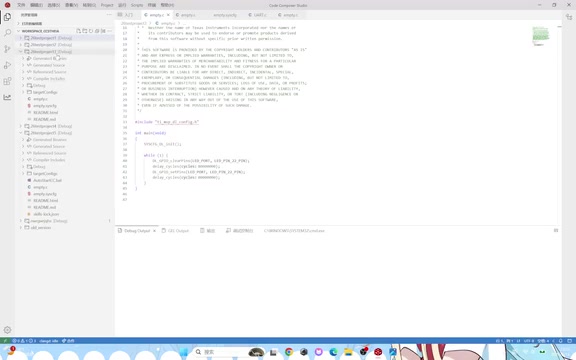The height and width of the screenshot is (360, 576).
Task: Switch to the GEL Output panel tab
Action: [x=176, y=231]
